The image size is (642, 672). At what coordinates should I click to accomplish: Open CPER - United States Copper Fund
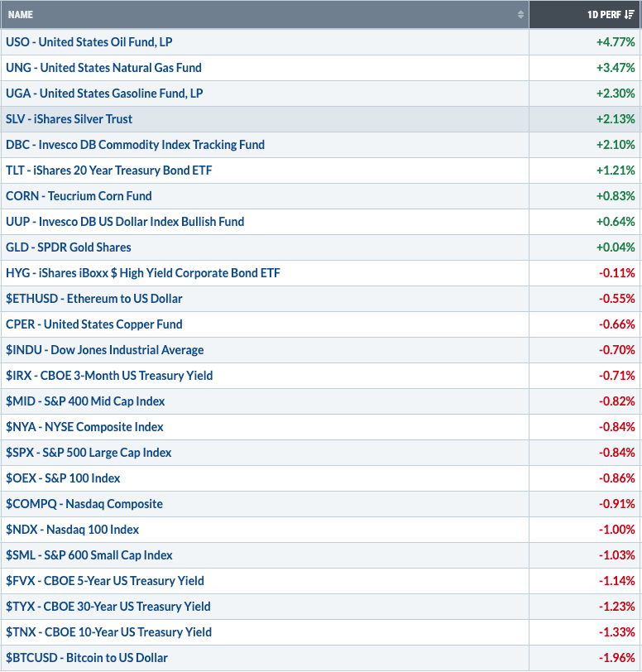94,324
